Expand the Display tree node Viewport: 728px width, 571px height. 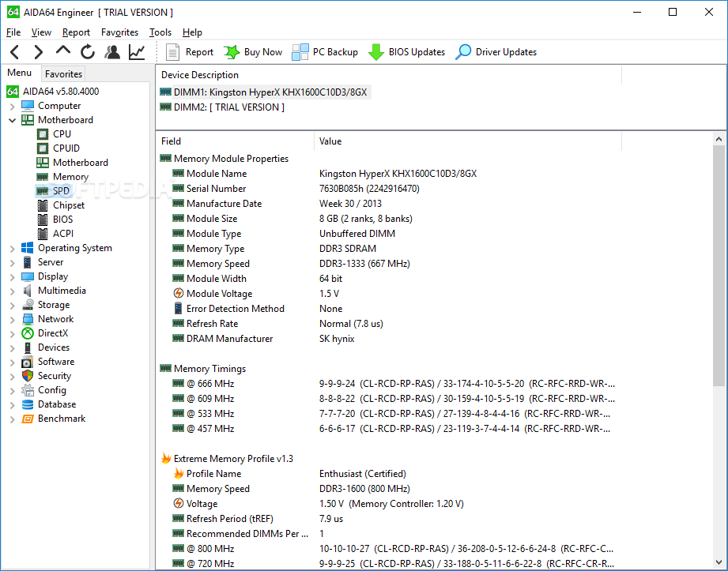point(12,277)
